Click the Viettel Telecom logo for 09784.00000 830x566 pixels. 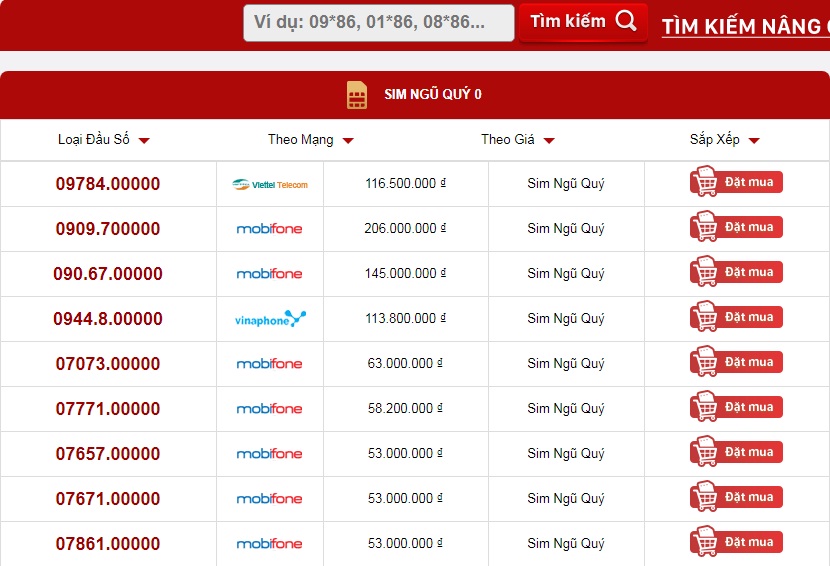coord(270,184)
